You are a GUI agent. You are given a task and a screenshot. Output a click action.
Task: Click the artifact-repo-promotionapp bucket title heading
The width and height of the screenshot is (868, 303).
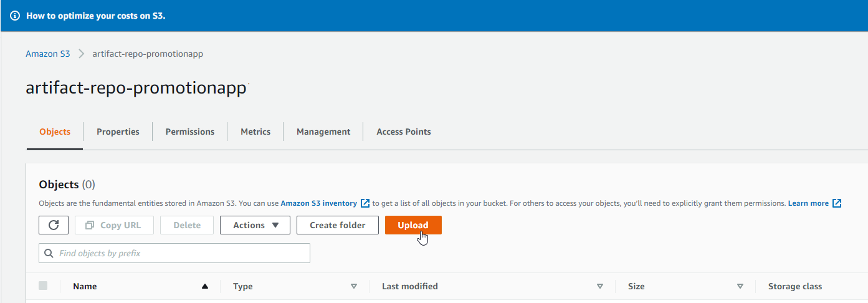pyautogui.click(x=136, y=89)
